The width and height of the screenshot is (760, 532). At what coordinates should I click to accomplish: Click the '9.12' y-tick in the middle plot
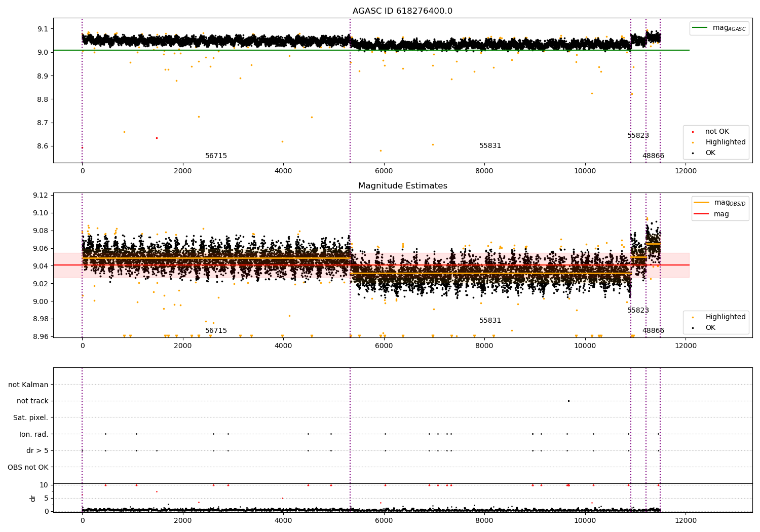point(41,196)
